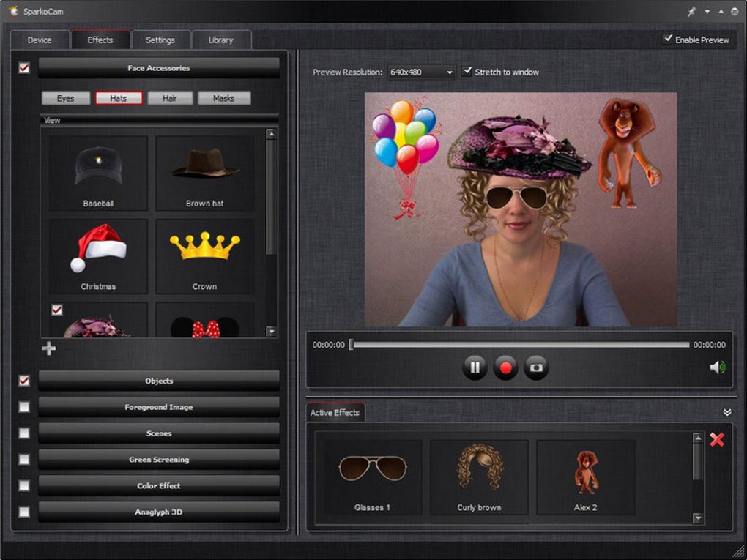Pin the window with the pushpin icon
The height and width of the screenshot is (560, 747).
point(692,12)
